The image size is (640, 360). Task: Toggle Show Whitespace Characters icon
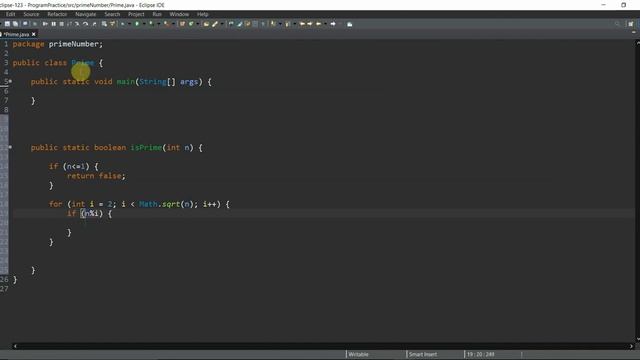tap(263, 24)
